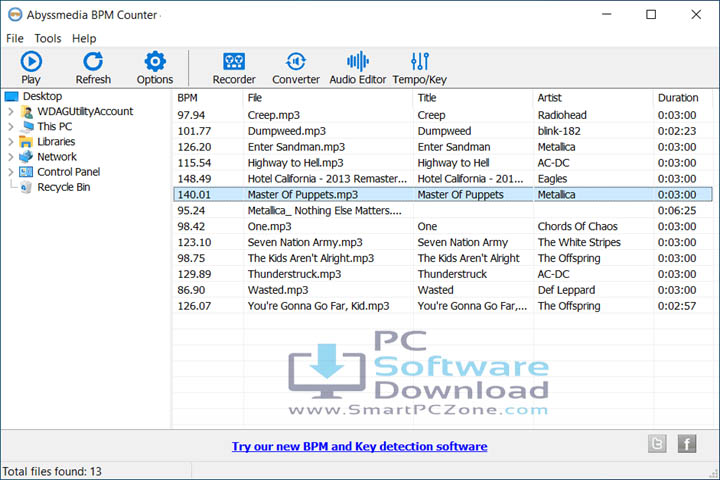Click the Libraries folder icon
The width and height of the screenshot is (720, 480).
(26, 142)
